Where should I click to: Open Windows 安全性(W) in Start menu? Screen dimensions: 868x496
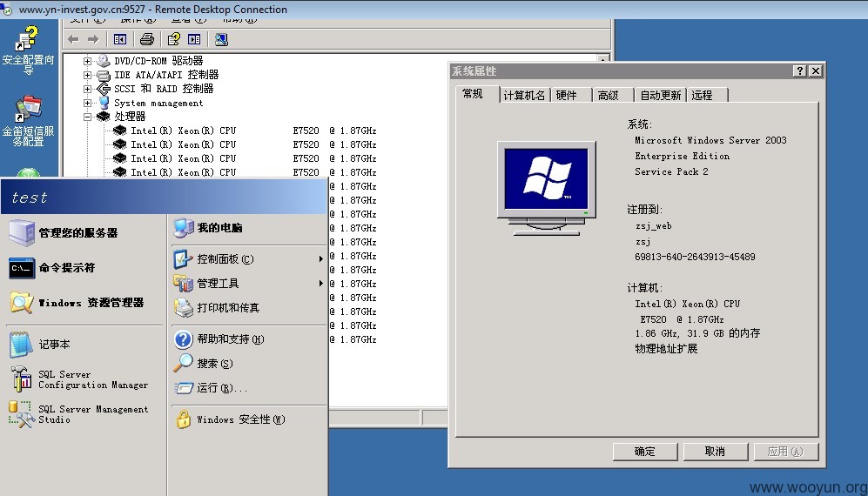(x=231, y=419)
